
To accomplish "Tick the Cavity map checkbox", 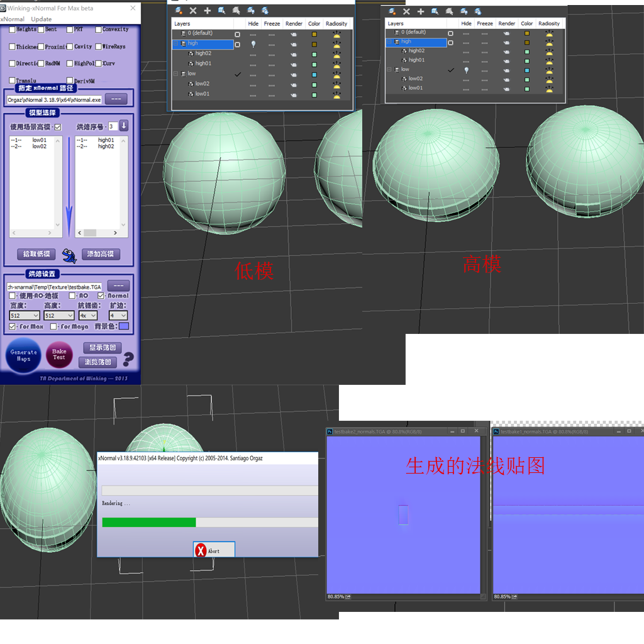I will tap(70, 47).
